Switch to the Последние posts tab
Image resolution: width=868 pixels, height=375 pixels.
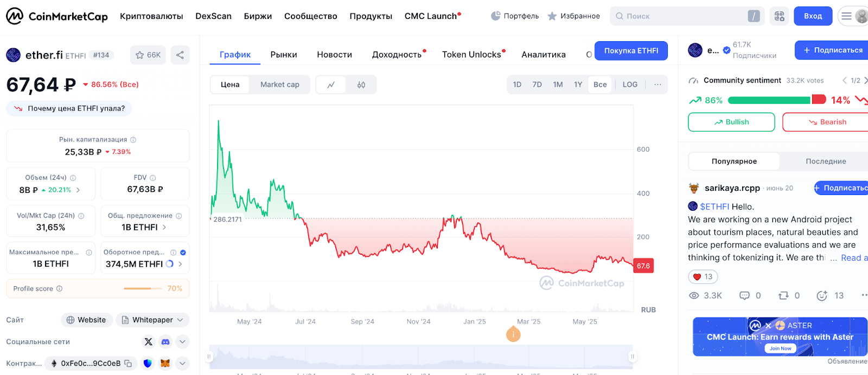(x=826, y=161)
